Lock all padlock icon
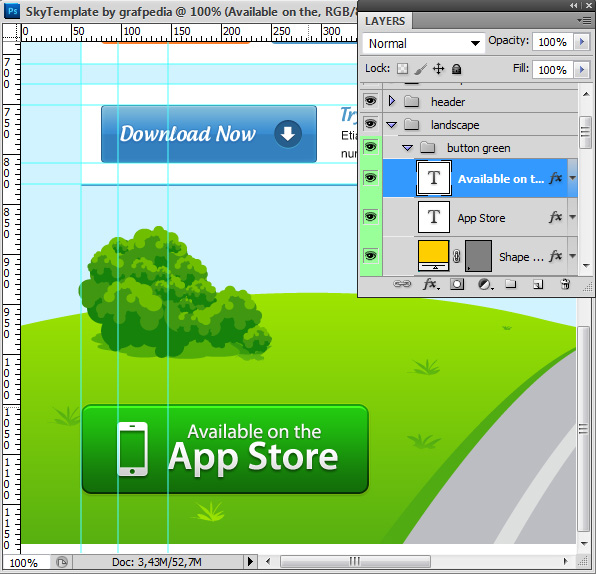Viewport: 596px width, 574px height. click(457, 69)
